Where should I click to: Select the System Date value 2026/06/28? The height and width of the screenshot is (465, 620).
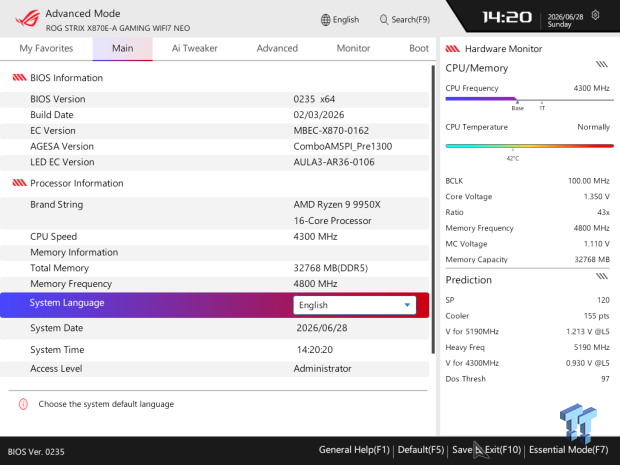point(322,328)
